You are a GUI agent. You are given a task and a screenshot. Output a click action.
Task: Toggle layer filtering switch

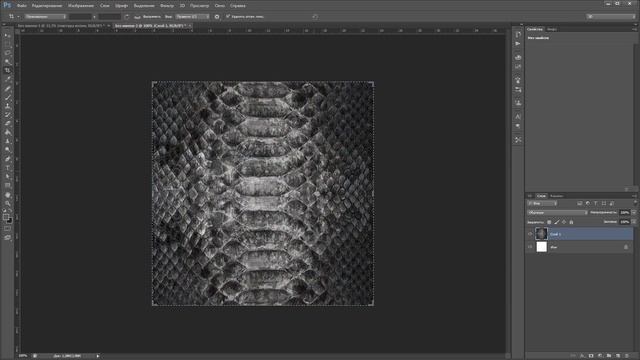click(635, 203)
